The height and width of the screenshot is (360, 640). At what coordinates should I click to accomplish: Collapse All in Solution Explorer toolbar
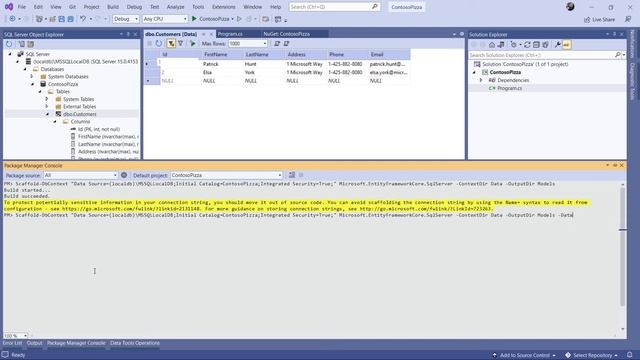(536, 44)
